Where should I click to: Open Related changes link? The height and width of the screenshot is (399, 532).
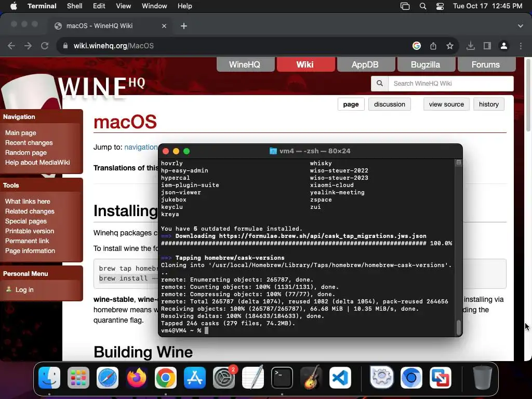click(30, 211)
